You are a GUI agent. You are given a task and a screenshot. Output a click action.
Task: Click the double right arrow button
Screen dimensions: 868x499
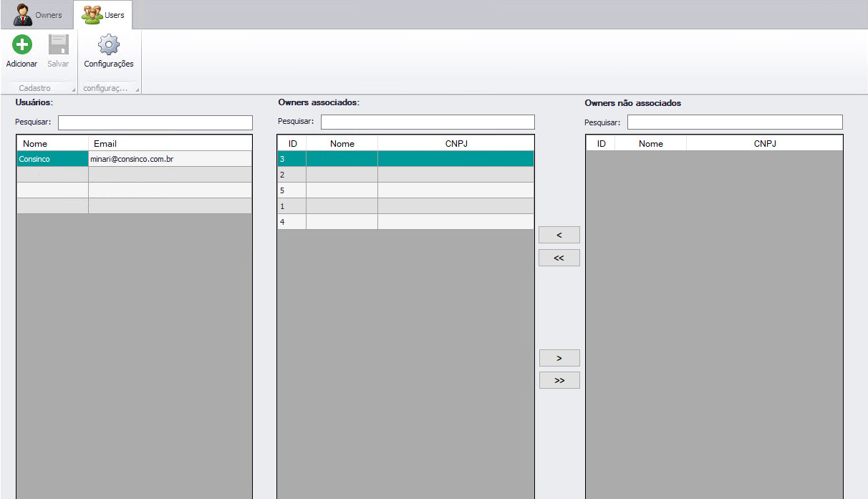pos(559,380)
